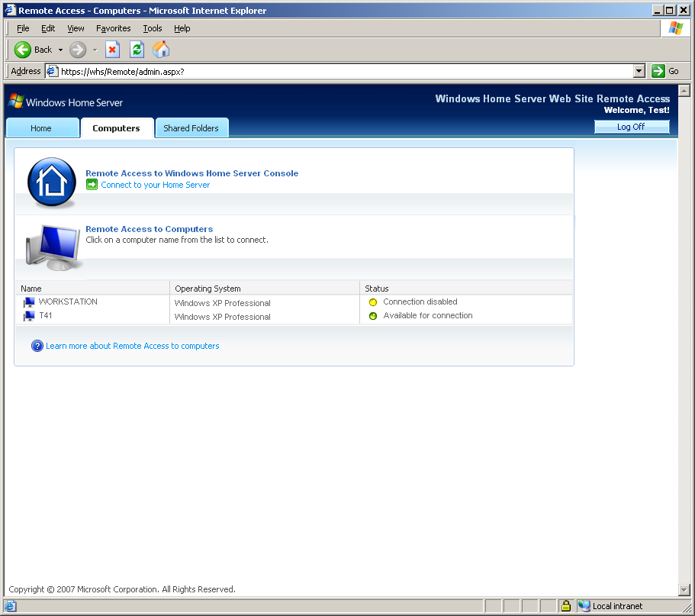Click the Forward arrow icon
Image resolution: width=695 pixels, height=616 pixels.
(x=78, y=50)
